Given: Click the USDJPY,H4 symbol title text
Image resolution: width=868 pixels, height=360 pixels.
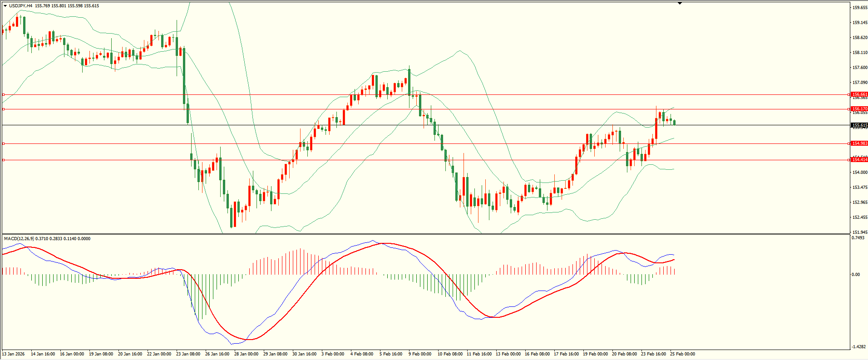Looking at the screenshot, I should click(x=20, y=6).
